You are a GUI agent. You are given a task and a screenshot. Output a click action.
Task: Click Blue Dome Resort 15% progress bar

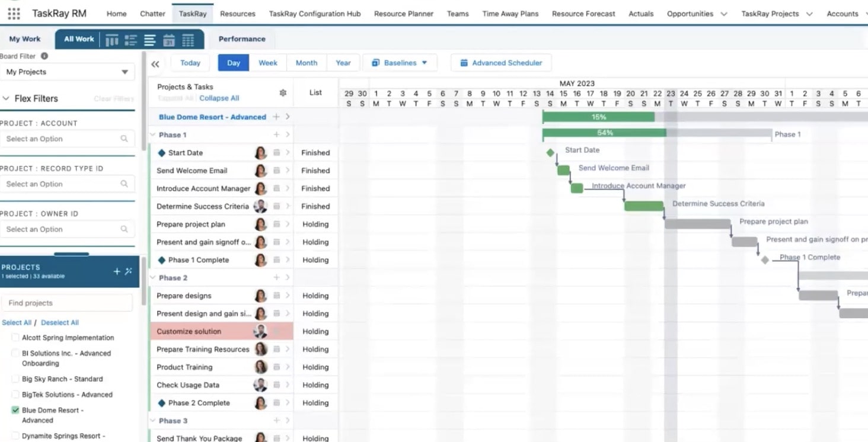click(x=598, y=117)
